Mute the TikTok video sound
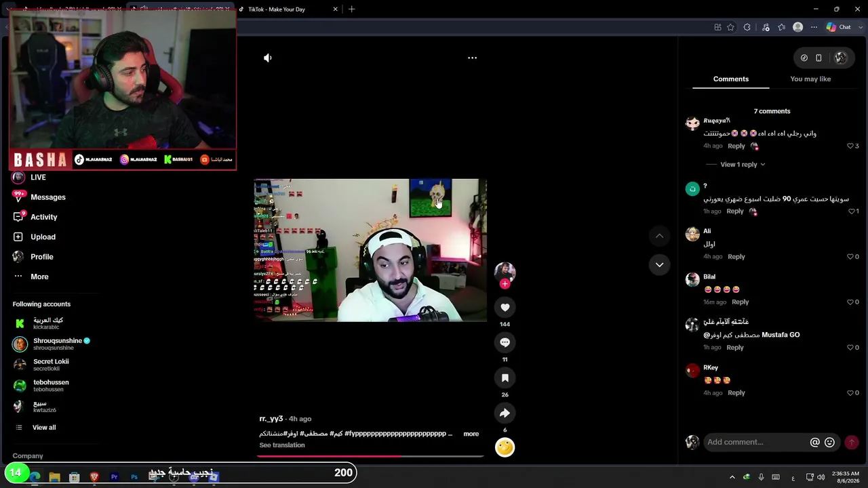The width and height of the screenshot is (868, 488). click(x=268, y=58)
